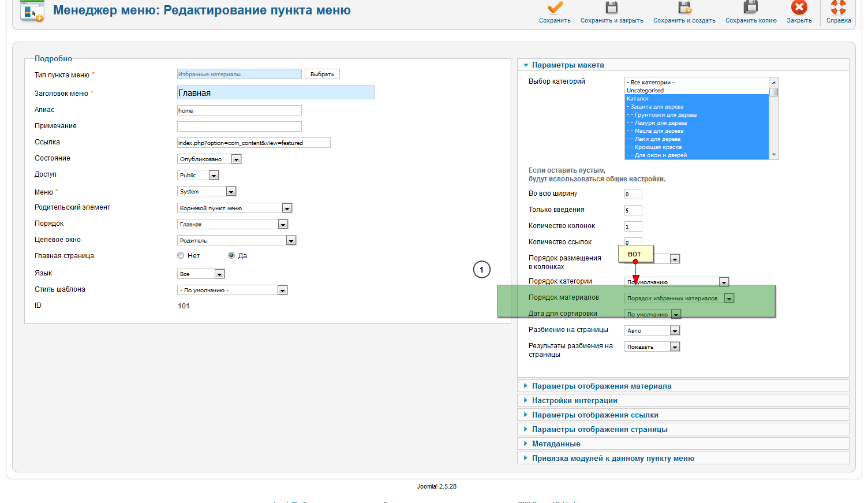Viewport: 868px width, 503px height.
Task: Expand Параметры отображения ссылки panel
Action: click(x=683, y=415)
